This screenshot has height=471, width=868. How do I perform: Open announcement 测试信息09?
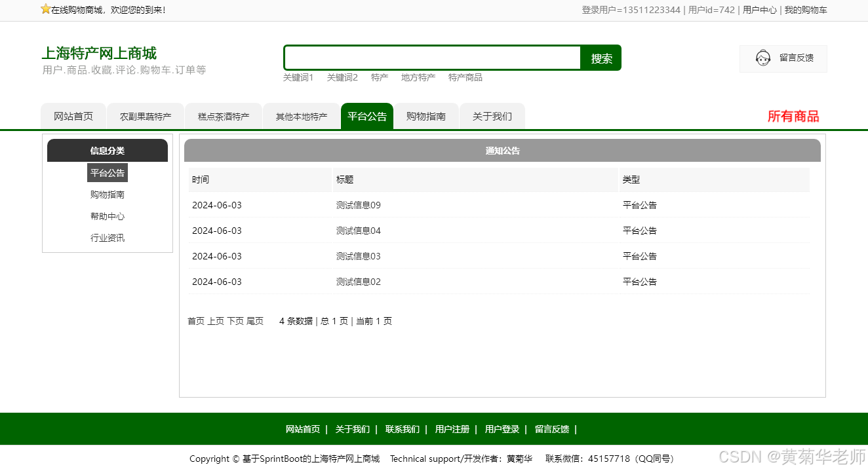coord(359,205)
